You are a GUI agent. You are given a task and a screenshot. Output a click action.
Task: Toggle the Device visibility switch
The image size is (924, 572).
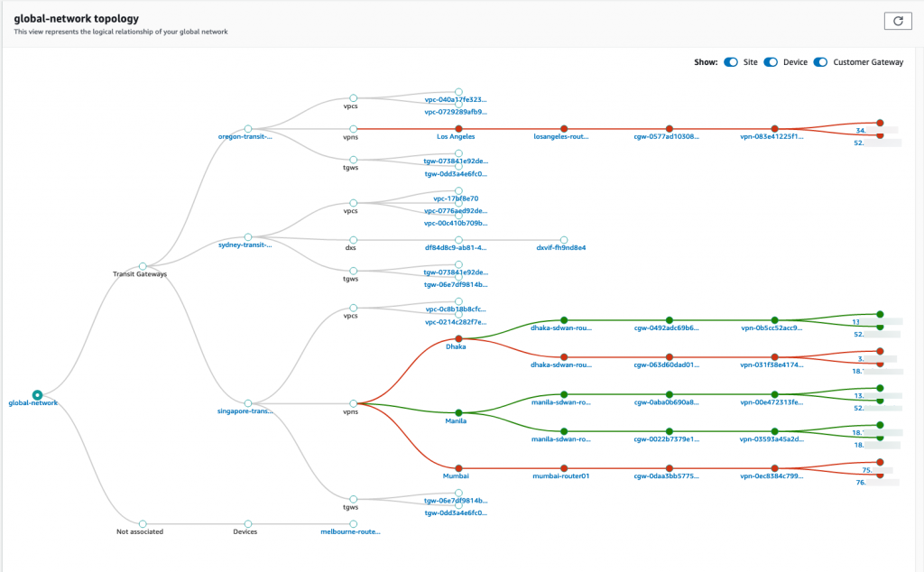771,61
